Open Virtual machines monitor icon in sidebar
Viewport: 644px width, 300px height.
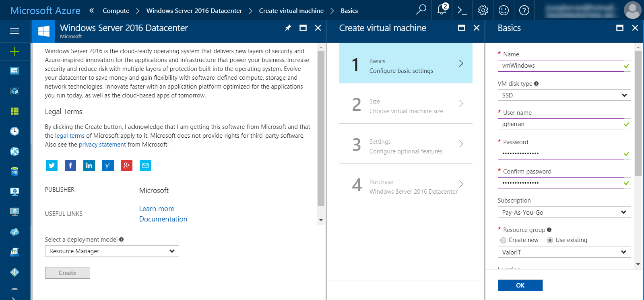tap(14, 192)
